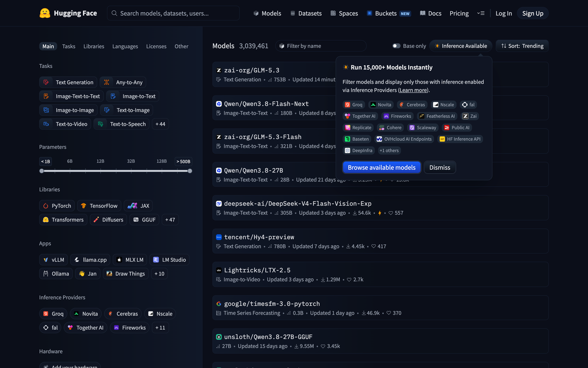The width and height of the screenshot is (588, 368).
Task: Click the right parameters slider handle
Action: point(190,171)
